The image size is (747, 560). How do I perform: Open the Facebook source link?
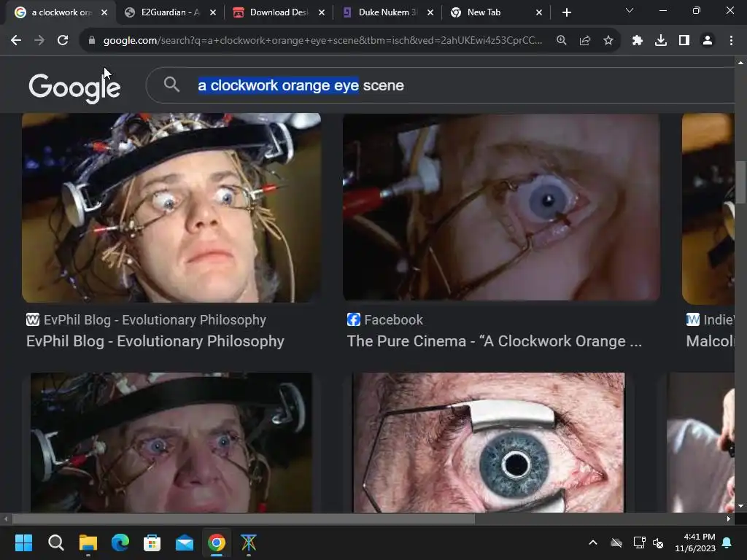[385, 320]
